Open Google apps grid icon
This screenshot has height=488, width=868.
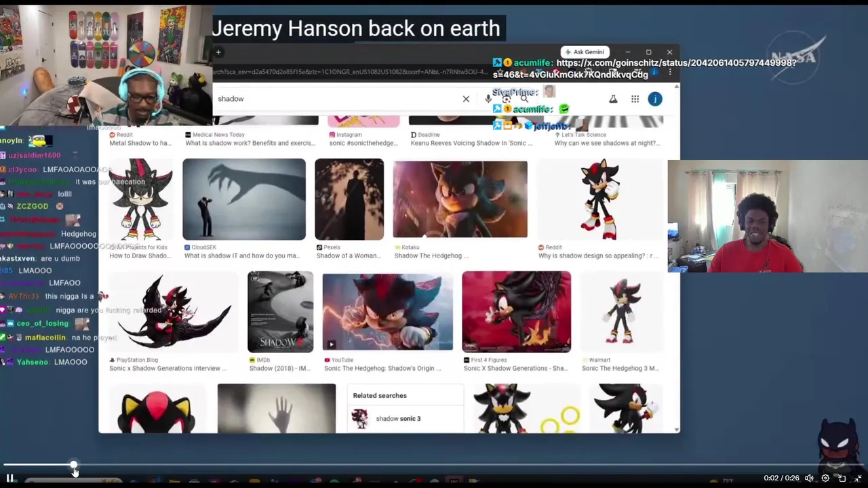(x=635, y=99)
